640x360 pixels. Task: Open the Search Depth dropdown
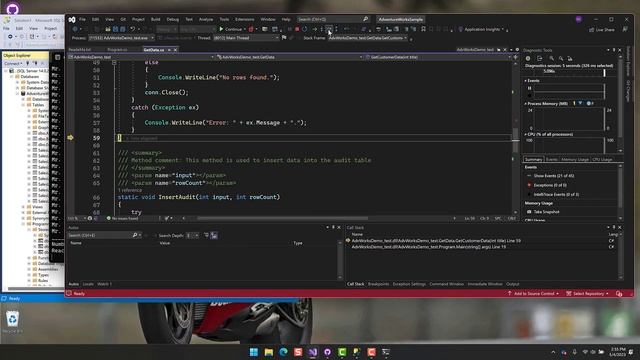(192, 236)
